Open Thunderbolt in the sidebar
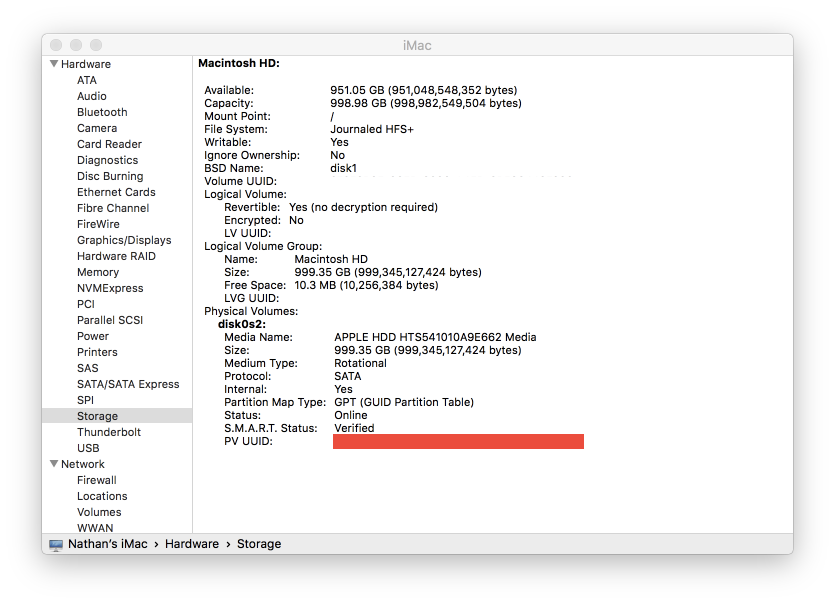This screenshot has height=604, width=835. tap(109, 432)
